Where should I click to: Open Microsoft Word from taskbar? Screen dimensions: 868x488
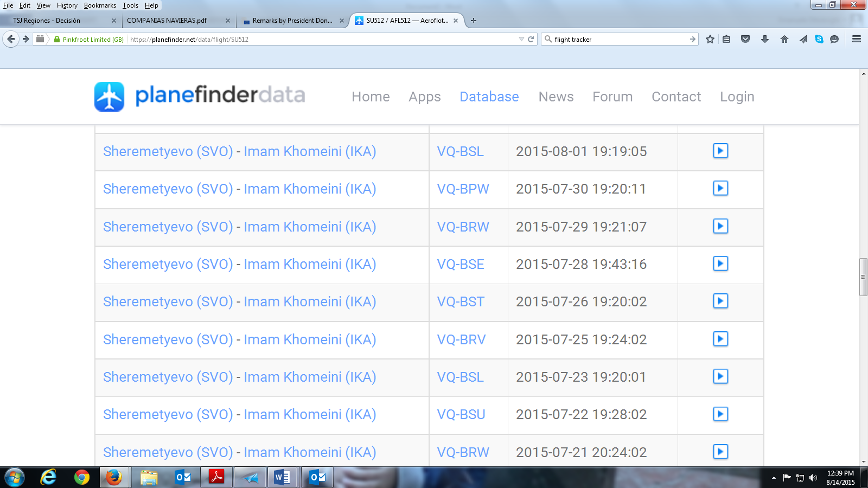[x=282, y=478]
